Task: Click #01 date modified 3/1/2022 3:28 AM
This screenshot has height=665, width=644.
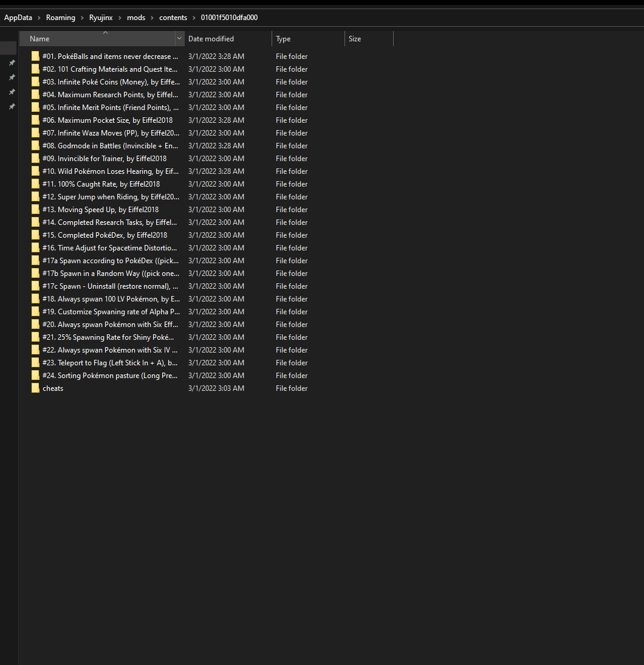Action: coord(216,56)
